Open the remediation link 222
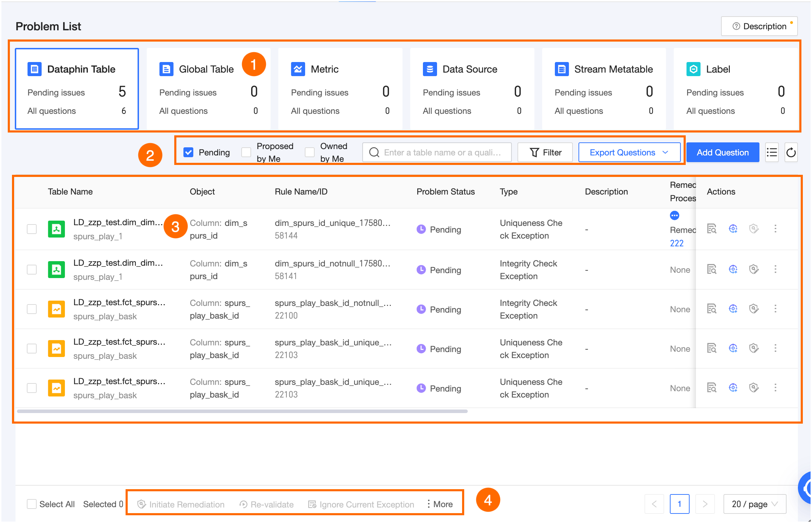The width and height of the screenshot is (812, 523). click(x=677, y=243)
